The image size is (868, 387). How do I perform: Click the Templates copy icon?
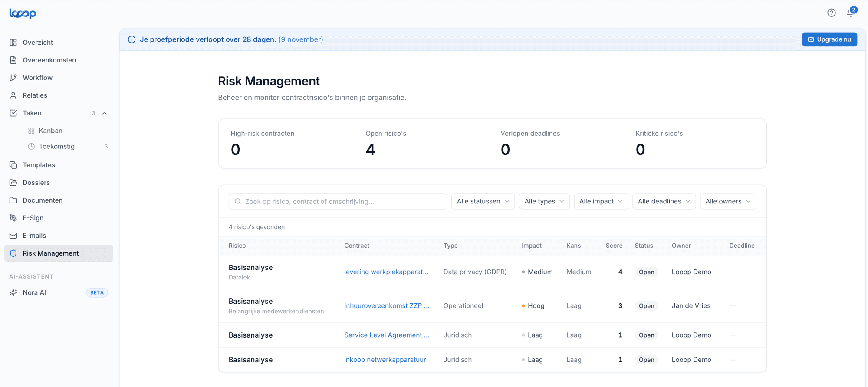pyautogui.click(x=13, y=165)
